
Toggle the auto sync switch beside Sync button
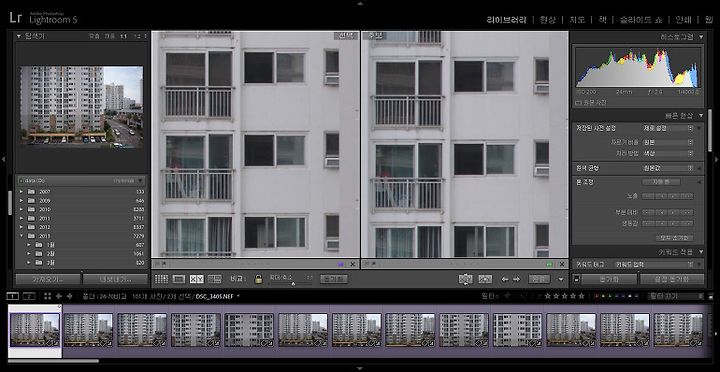coord(577,279)
